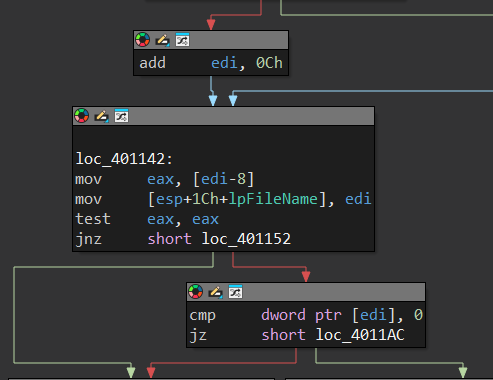Click pencil edit icon on 'add edi' node
Screen dimensions: 493x380
(x=162, y=40)
